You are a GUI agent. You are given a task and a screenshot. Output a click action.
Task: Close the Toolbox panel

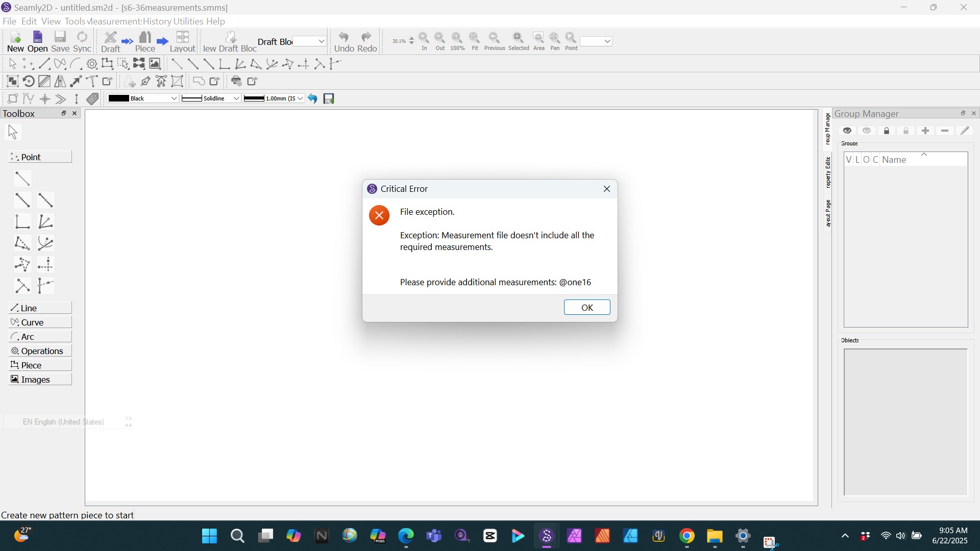pyautogui.click(x=75, y=113)
